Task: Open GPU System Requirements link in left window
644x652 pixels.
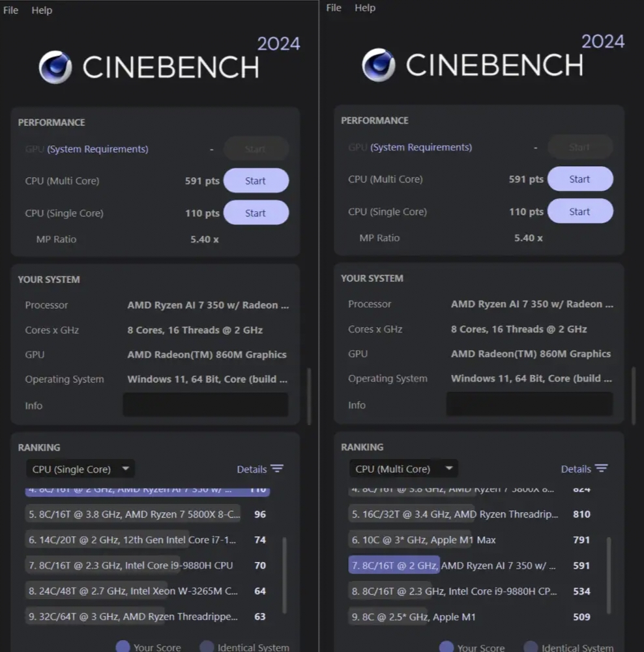Action: point(97,149)
